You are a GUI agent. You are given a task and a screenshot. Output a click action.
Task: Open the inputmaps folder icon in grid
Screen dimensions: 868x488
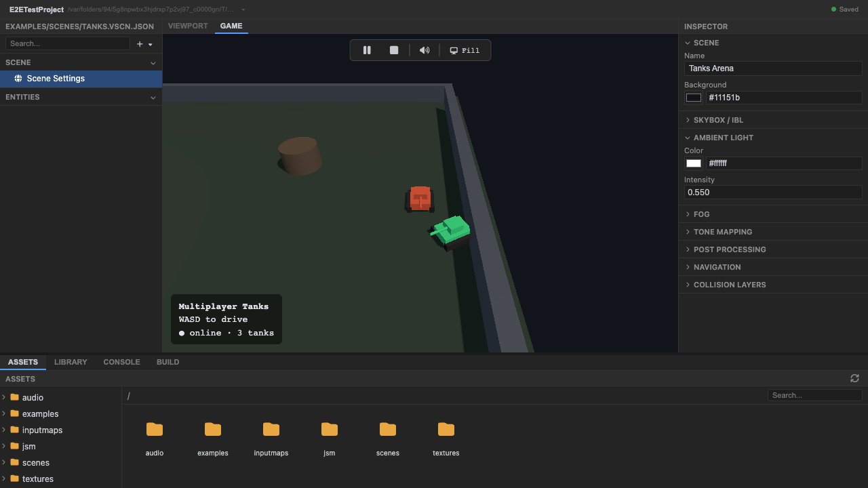(271, 429)
